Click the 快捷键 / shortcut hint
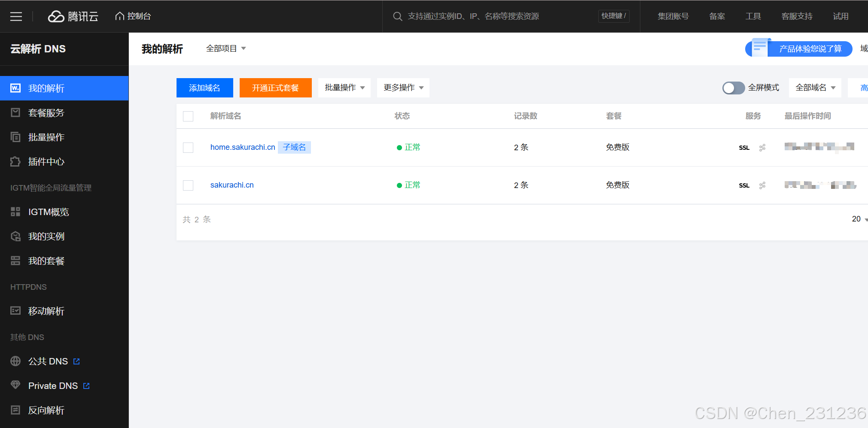Image resolution: width=868 pixels, height=428 pixels. point(614,16)
